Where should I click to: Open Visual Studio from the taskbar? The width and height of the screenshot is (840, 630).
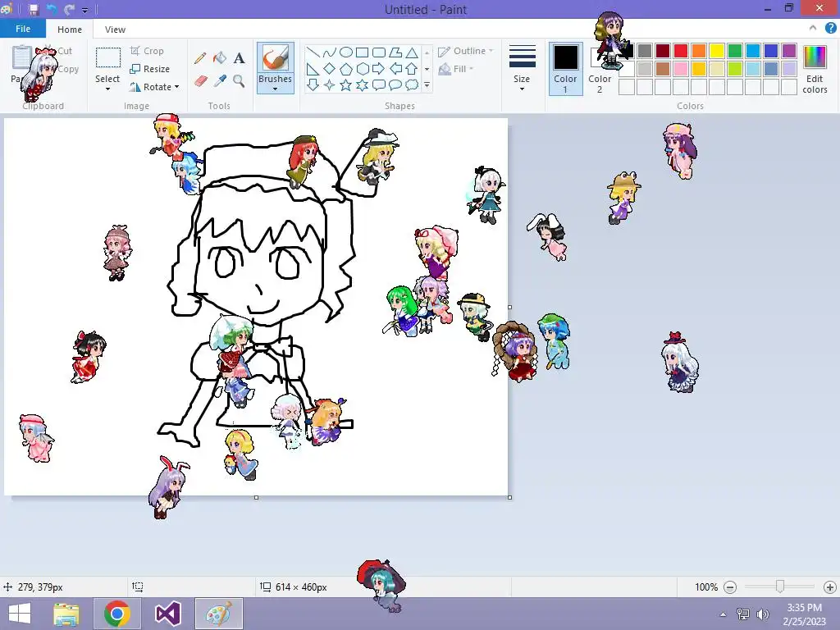click(x=167, y=614)
